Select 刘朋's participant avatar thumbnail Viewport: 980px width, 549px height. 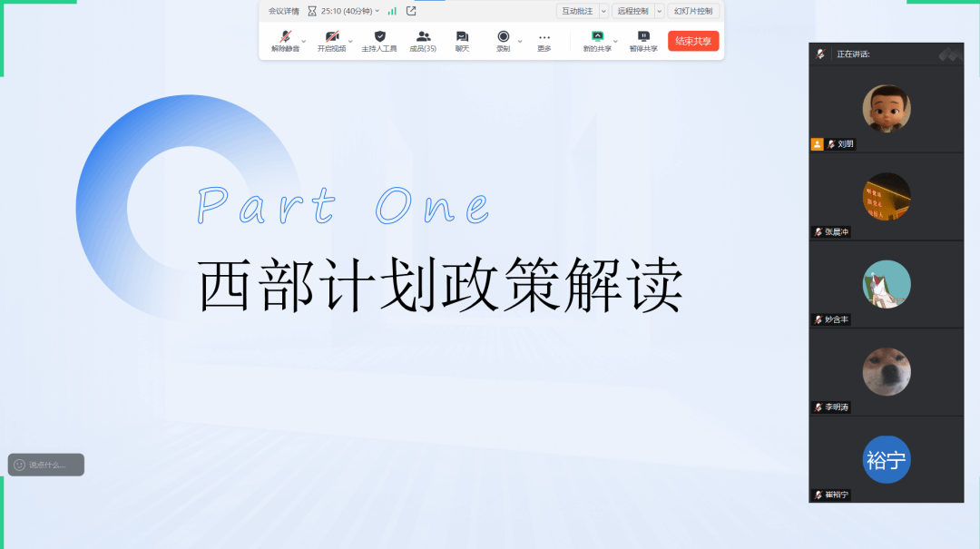click(x=886, y=108)
